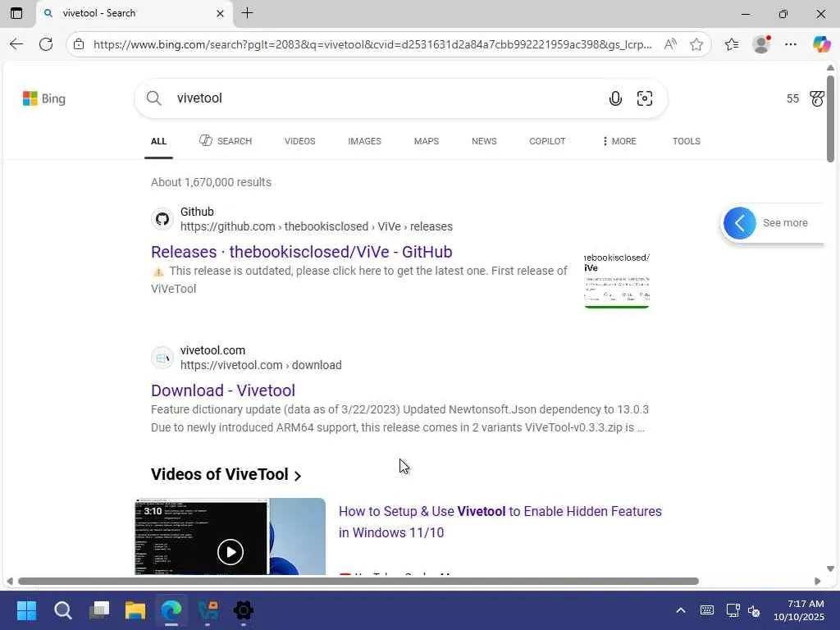The width and height of the screenshot is (840, 630).
Task: Open Edge Settings and more menu
Action: (x=791, y=44)
